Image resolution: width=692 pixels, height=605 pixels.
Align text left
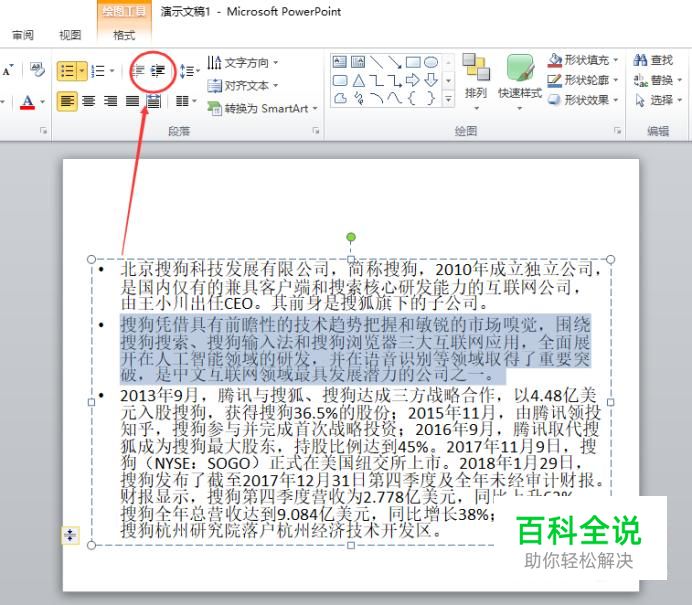[x=67, y=101]
